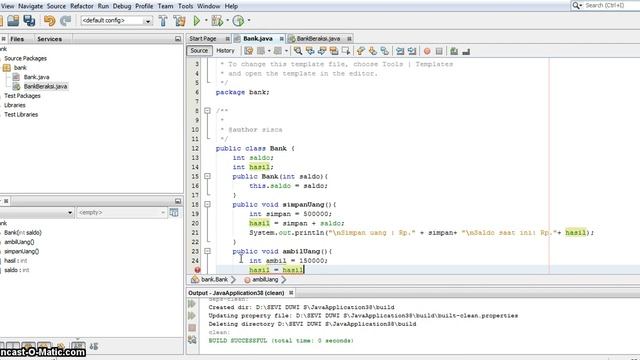The height and width of the screenshot is (360, 640).
Task: Click the Comment editor toolbar icon
Action: (x=454, y=51)
